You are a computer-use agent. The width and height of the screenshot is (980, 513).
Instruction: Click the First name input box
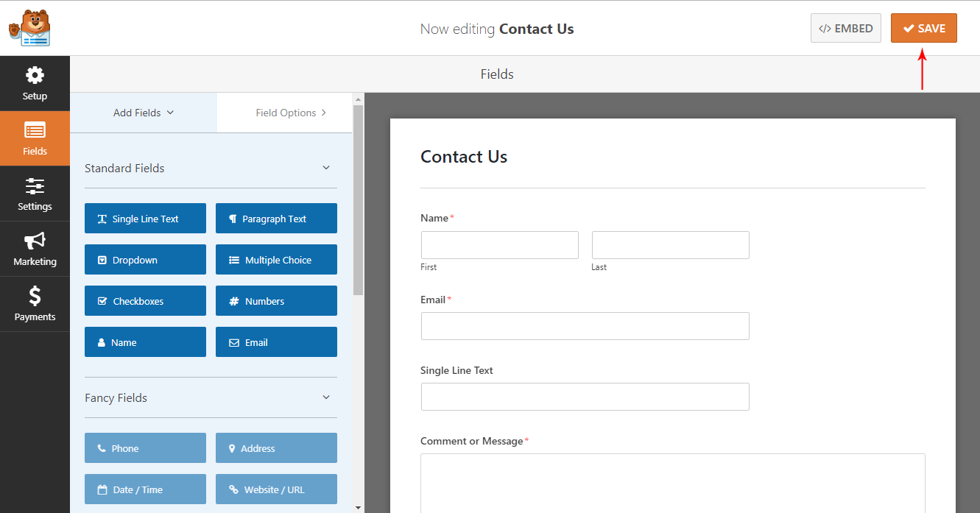[500, 245]
